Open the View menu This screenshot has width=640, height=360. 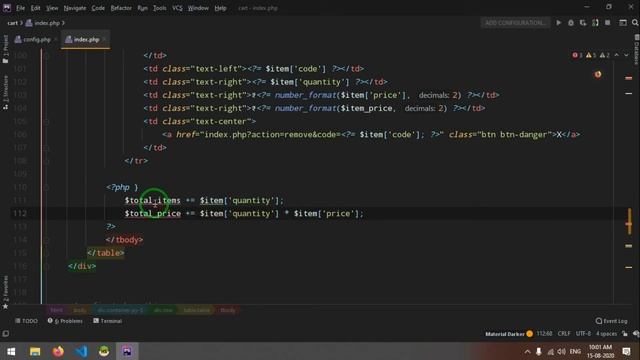[52, 8]
